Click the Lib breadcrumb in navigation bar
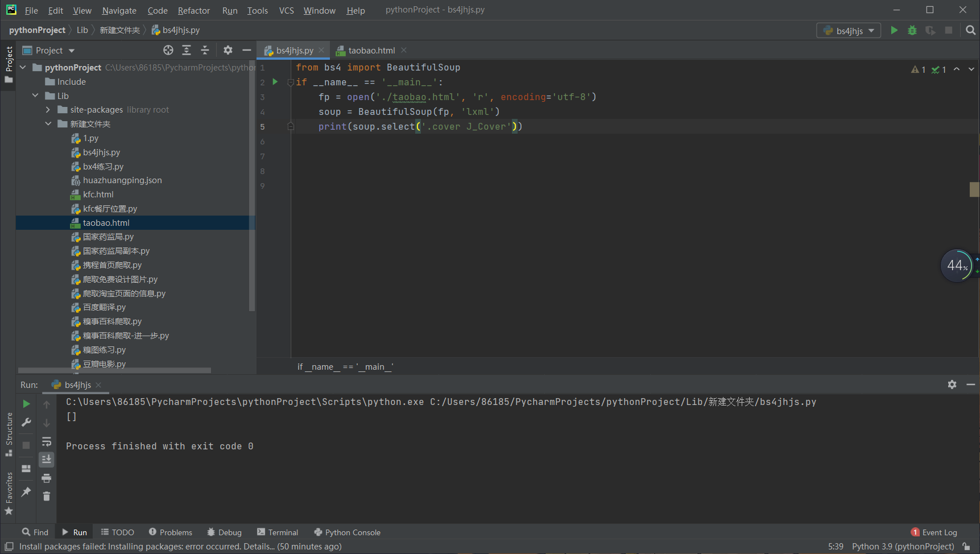This screenshot has height=554, width=980. [x=82, y=30]
